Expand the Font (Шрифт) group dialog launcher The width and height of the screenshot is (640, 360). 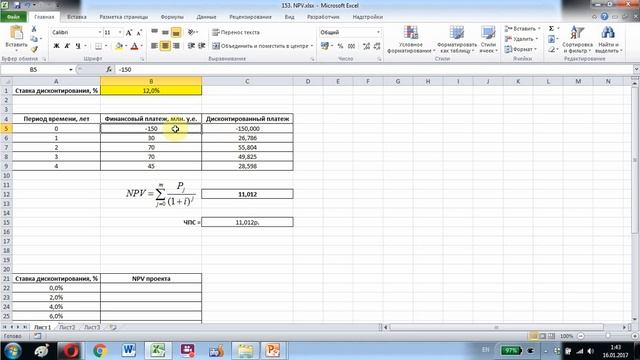(x=142, y=59)
